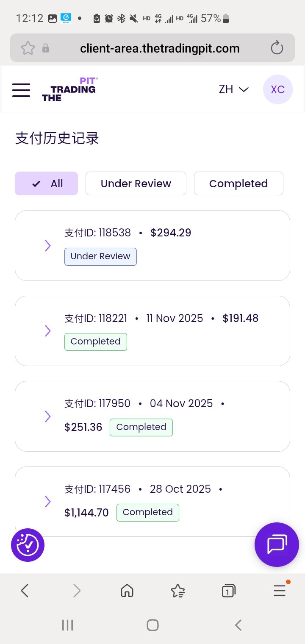This screenshot has height=644, width=305.
Task: Tap the address bar URL field
Action: point(160,48)
